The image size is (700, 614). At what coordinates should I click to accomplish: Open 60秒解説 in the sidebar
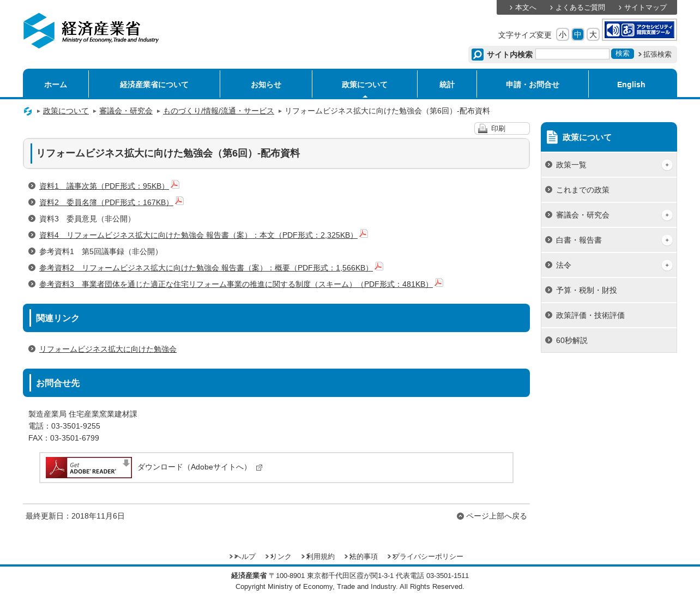(x=609, y=340)
